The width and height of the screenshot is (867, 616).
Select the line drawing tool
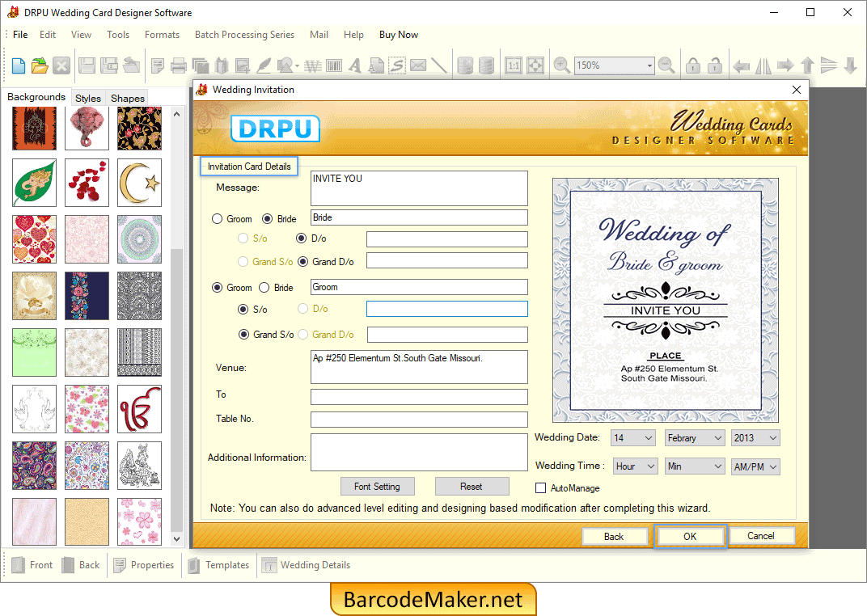point(439,65)
